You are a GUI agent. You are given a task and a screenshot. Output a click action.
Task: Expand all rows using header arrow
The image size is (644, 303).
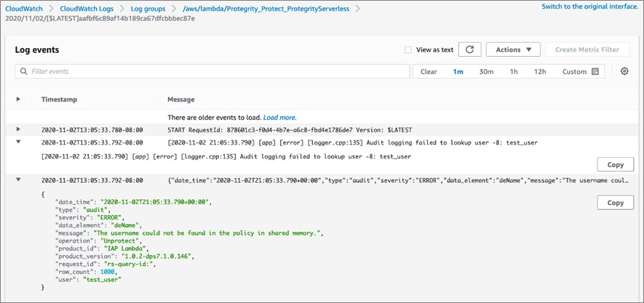(18, 99)
